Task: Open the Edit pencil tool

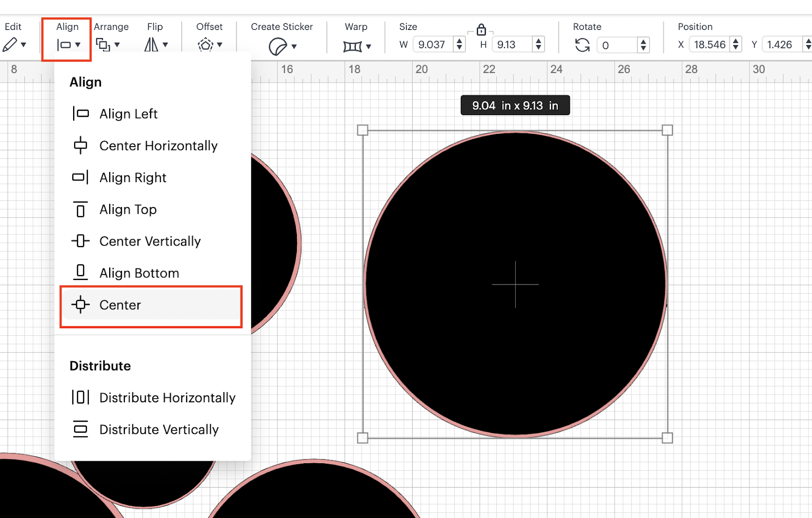Action: (10, 45)
